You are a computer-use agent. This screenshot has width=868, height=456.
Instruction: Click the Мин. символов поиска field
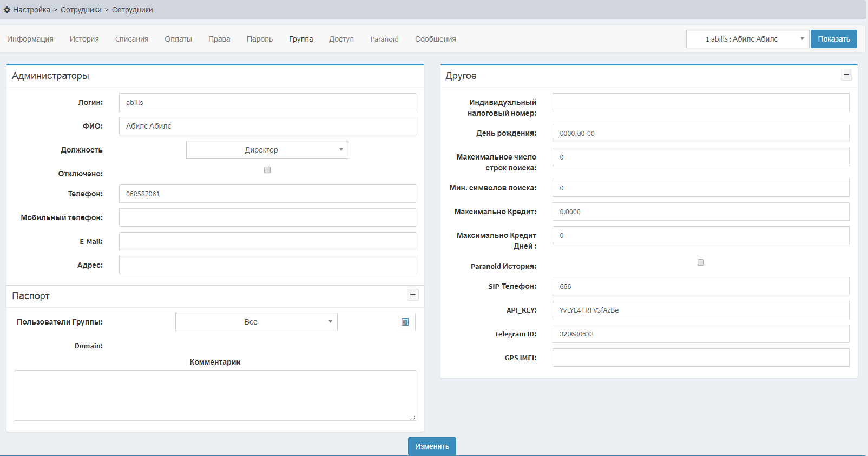(x=701, y=188)
